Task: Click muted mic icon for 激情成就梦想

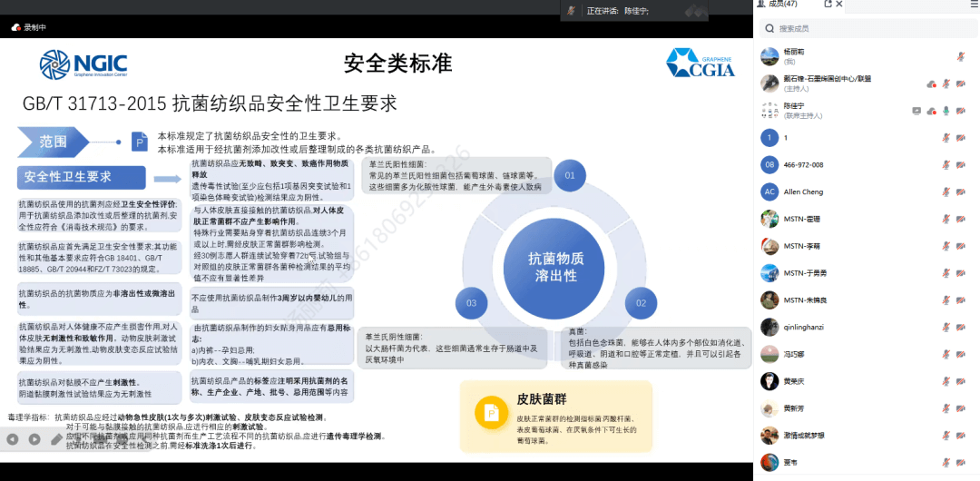Action: click(946, 436)
